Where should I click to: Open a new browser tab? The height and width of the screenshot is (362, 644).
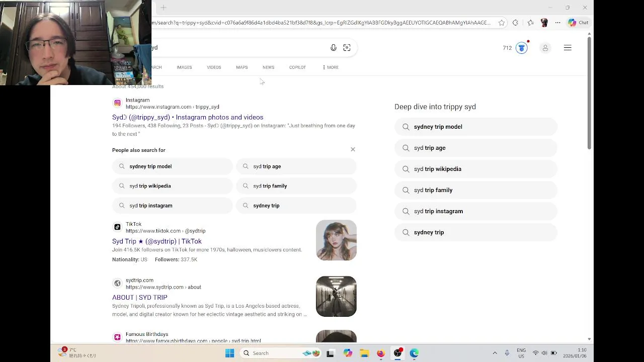pyautogui.click(x=164, y=8)
